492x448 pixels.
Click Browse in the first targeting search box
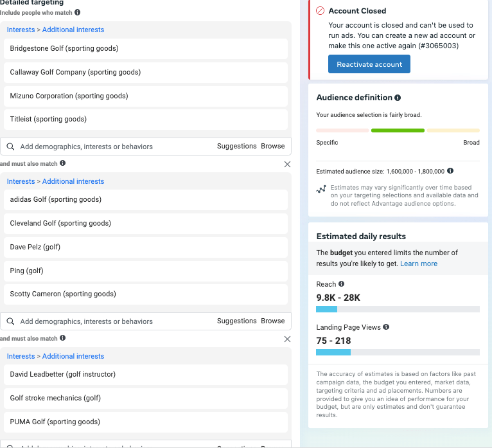pyautogui.click(x=272, y=146)
